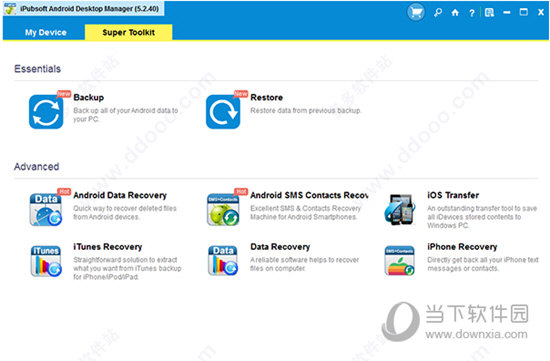The image size is (550, 361).
Task: Click the Essentials section heading
Action: pos(38,69)
